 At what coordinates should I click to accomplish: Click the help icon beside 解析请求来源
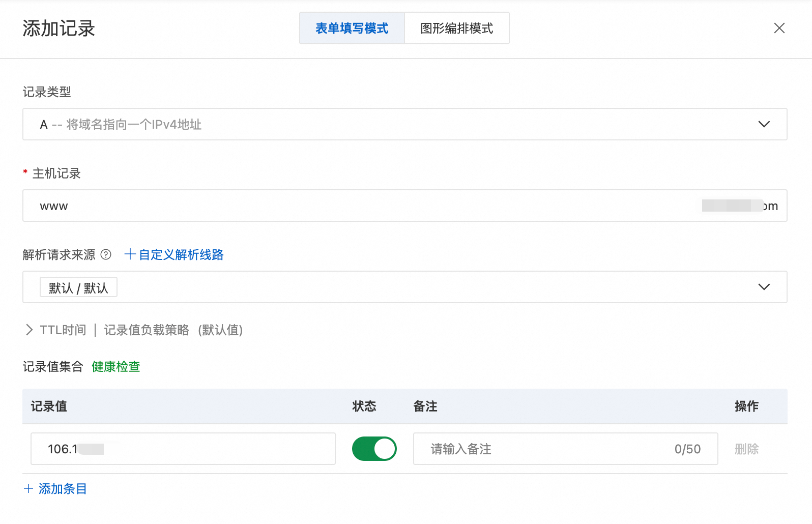pyautogui.click(x=106, y=255)
